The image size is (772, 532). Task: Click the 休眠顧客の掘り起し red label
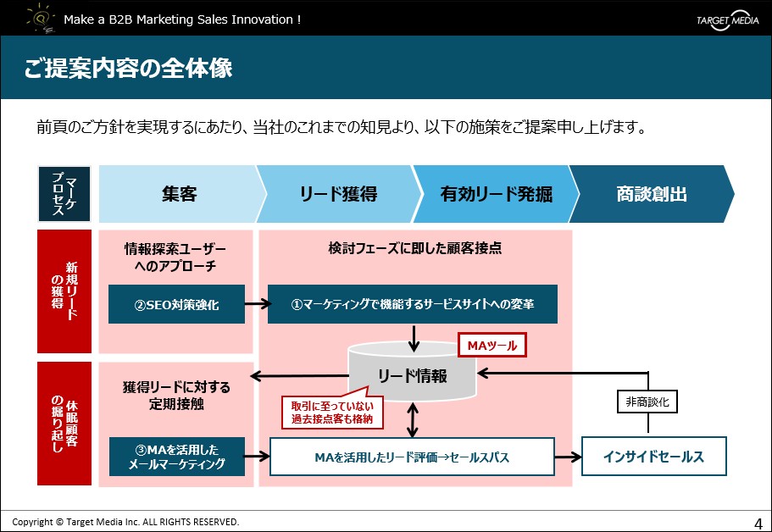[x=64, y=424]
